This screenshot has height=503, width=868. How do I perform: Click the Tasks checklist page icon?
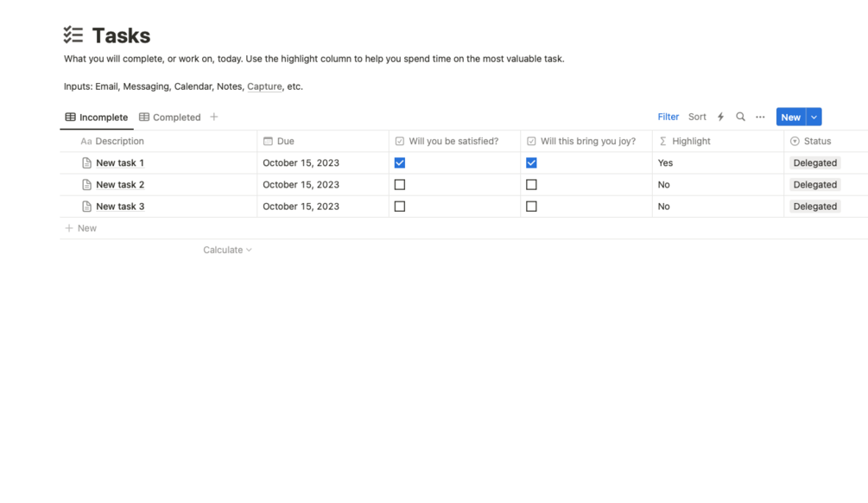73,35
